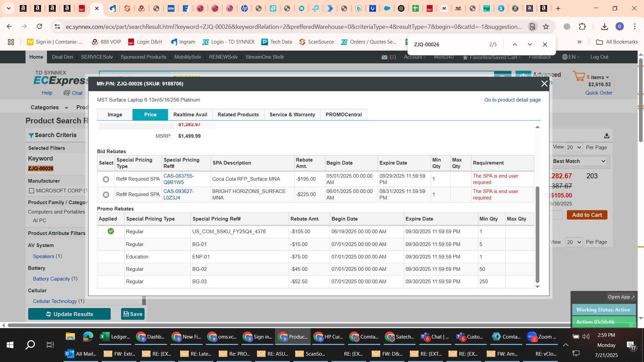Screen dimensions: 644x362
Task: Click the Log Out link
Action: click(599, 57)
